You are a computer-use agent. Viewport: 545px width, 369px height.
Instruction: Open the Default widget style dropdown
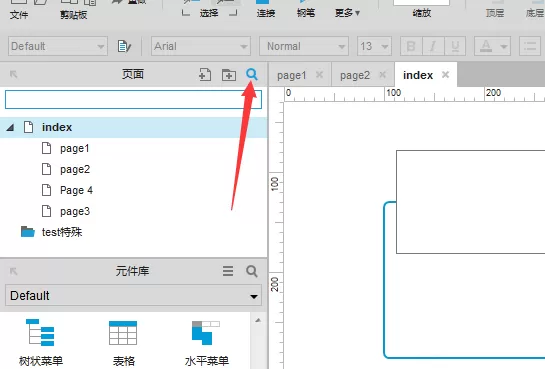tap(58, 46)
